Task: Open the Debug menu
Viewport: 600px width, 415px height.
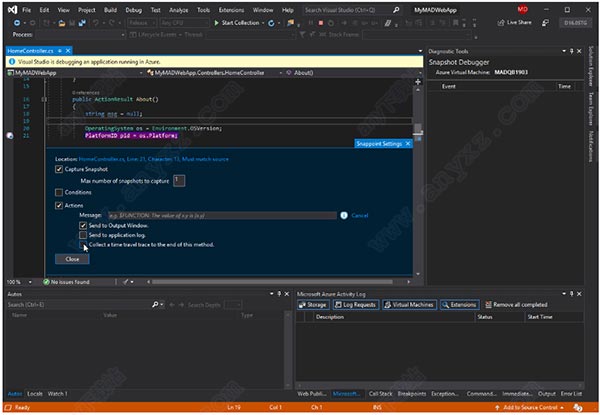Action: click(134, 10)
